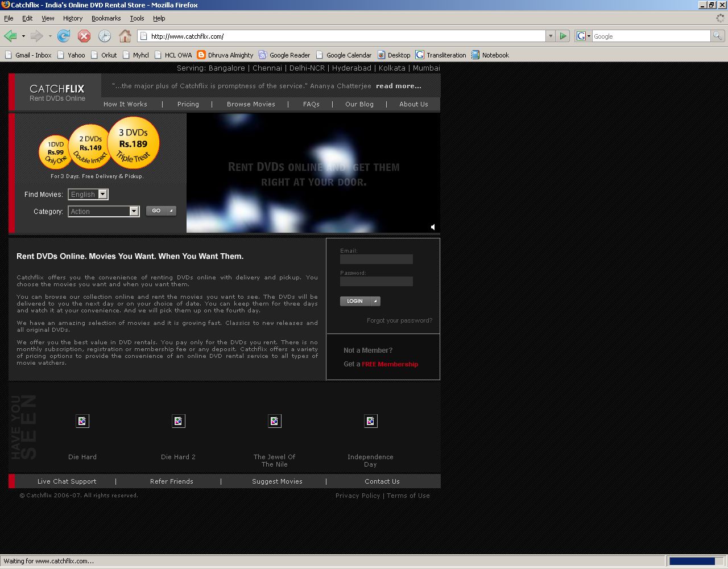Open the Gmail - Inbox bookmark

[28, 55]
